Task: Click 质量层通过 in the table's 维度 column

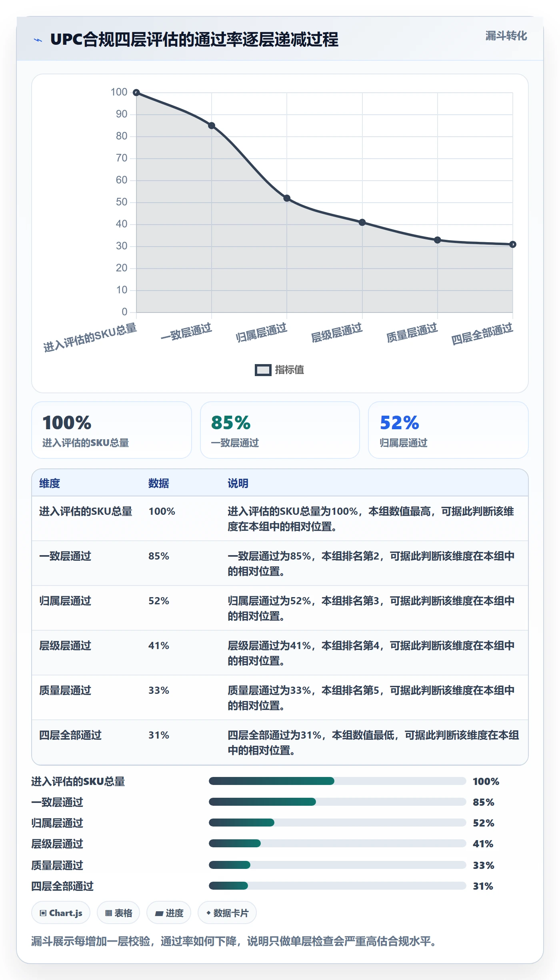Action: (65, 690)
